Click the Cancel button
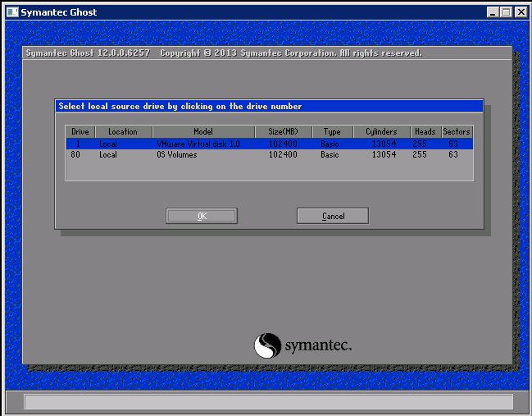The width and height of the screenshot is (532, 416). pyautogui.click(x=333, y=216)
